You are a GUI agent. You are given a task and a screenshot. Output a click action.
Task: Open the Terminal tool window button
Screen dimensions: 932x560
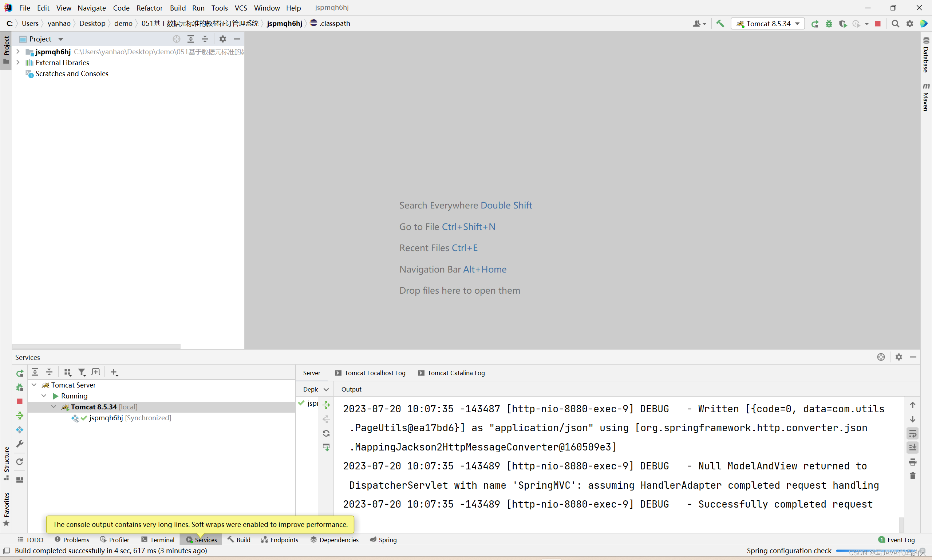click(158, 540)
